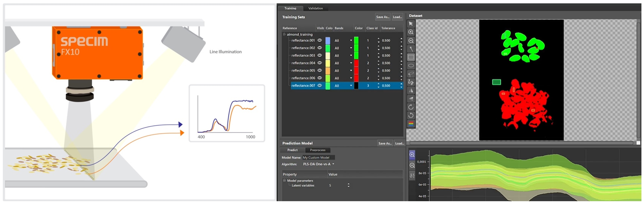
Task: Toggle visibility of reflectance.002
Action: [x=320, y=48]
